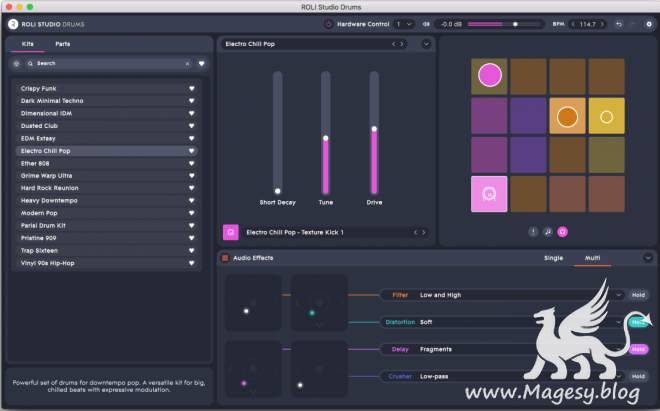Clear the search with the X
Viewport: 660px width, 411px height.
tap(187, 64)
